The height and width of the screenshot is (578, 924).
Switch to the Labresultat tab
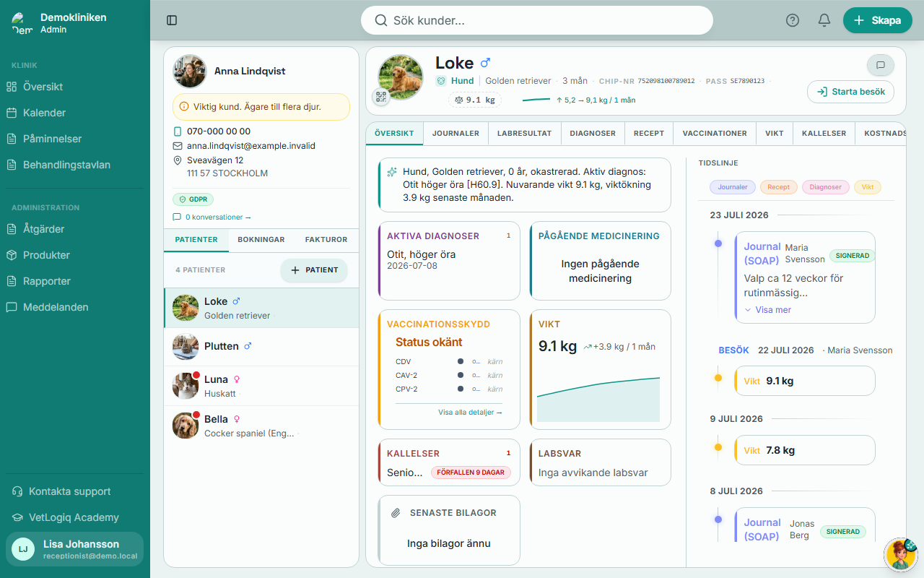point(524,134)
